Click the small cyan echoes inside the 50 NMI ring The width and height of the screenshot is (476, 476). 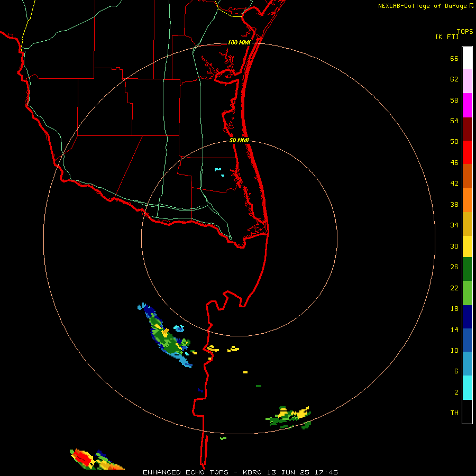(219, 172)
